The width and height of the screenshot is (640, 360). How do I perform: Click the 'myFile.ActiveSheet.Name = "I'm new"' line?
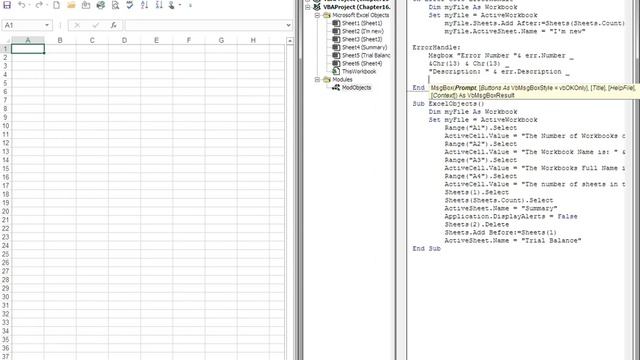pyautogui.click(x=515, y=31)
